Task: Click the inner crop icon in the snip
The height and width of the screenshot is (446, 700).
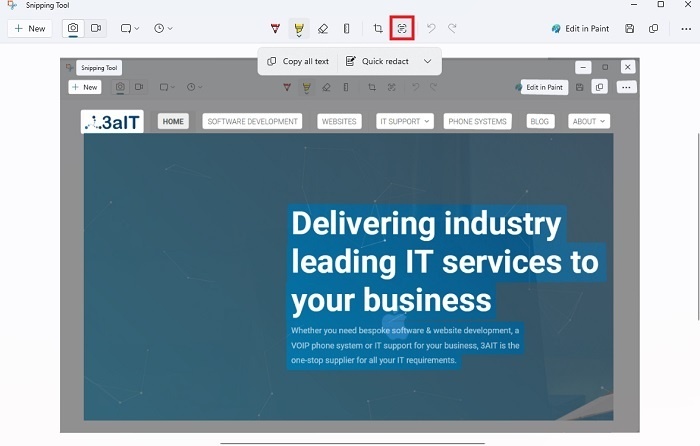Action: pos(372,88)
